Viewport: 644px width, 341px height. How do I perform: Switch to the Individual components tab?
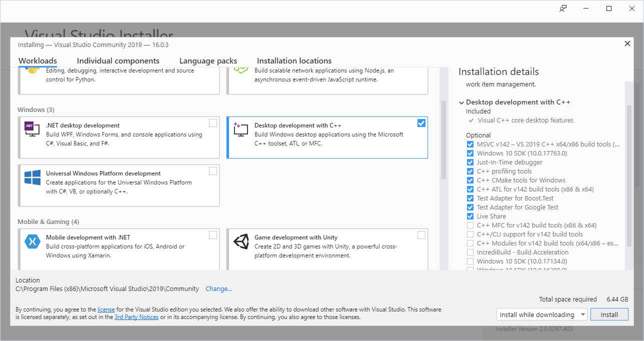coord(118,61)
